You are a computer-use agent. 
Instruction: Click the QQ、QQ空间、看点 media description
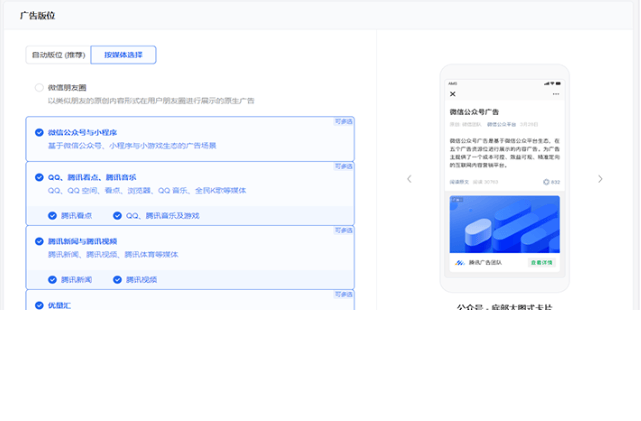click(147, 190)
